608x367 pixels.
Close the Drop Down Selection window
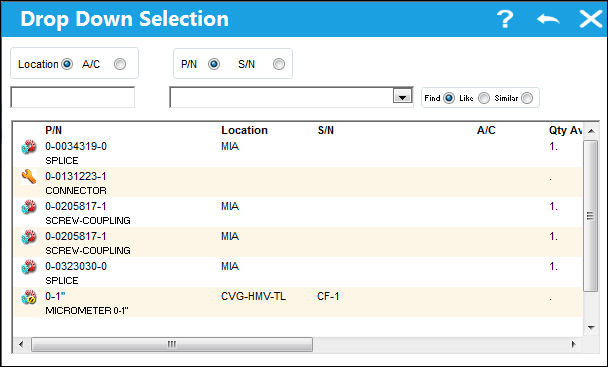[x=591, y=19]
